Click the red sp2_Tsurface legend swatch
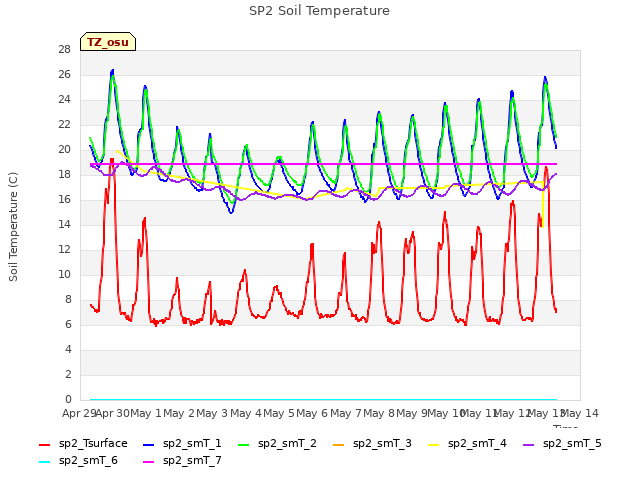Image resolution: width=640 pixels, height=480 pixels. (44, 445)
